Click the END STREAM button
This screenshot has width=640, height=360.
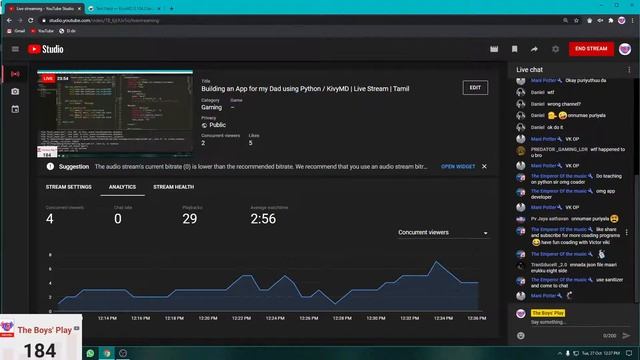[591, 49]
